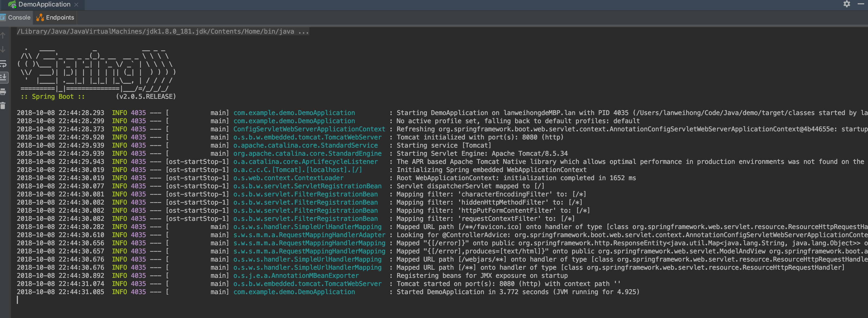The image size is (868, 318).
Task: Click the Endpoints tab icon
Action: tap(40, 18)
